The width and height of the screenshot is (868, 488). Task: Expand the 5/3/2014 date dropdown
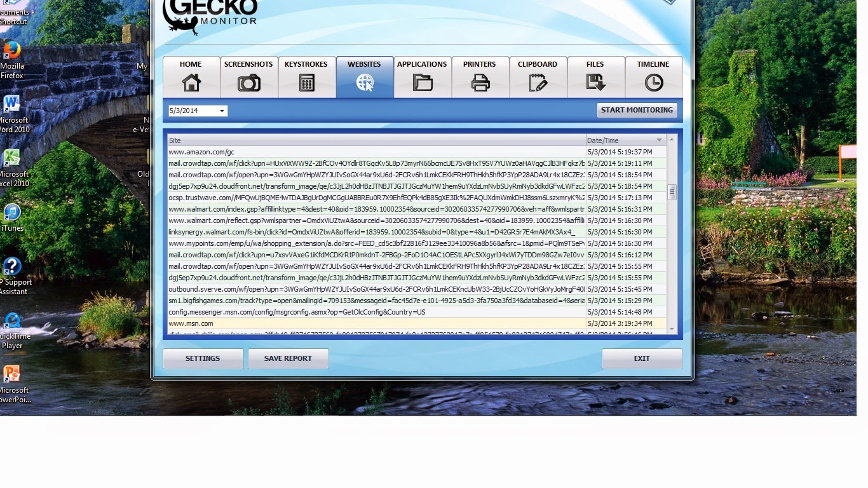[x=222, y=111]
